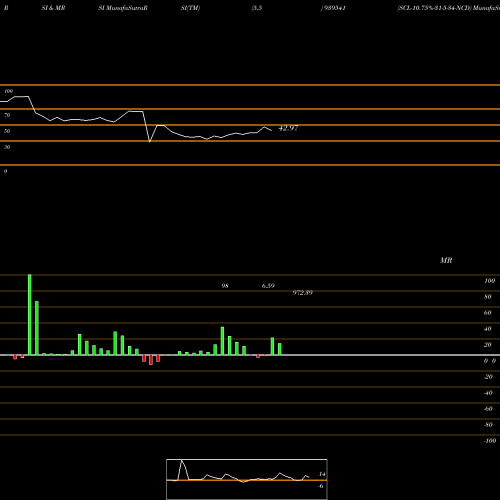Click the '40' label on MR axis
500x500 pixels.
click(x=488, y=329)
